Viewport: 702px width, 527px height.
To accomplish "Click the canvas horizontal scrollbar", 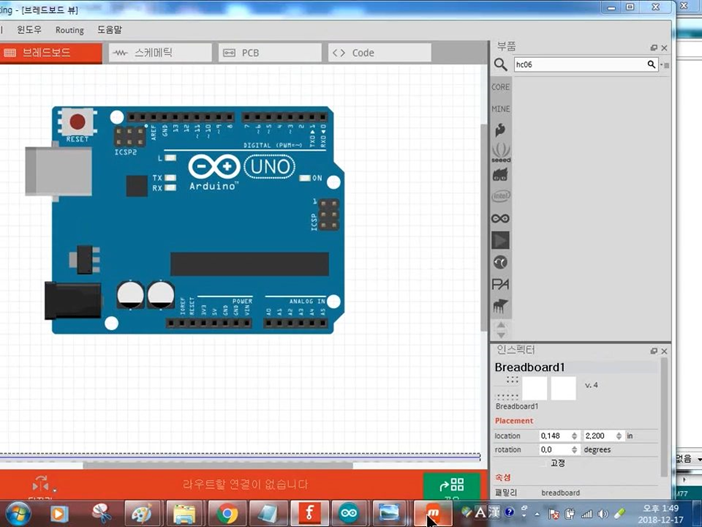I will (218, 466).
